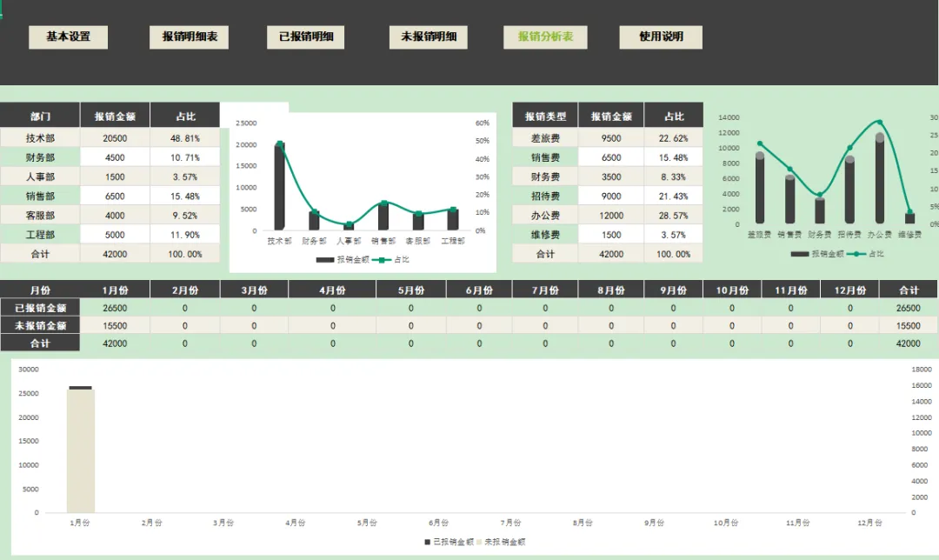
Task: Click the 月份 header cell
Action: [40, 290]
